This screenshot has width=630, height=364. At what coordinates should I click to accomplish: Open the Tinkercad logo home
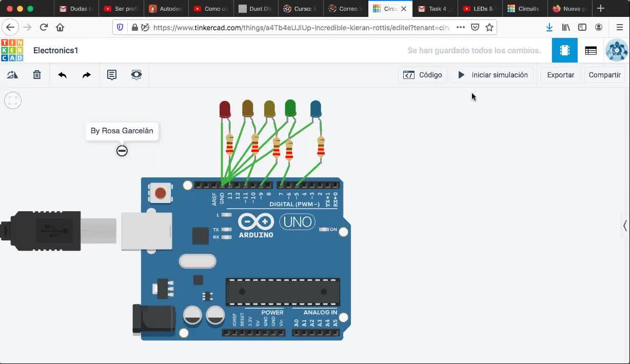coord(12,50)
